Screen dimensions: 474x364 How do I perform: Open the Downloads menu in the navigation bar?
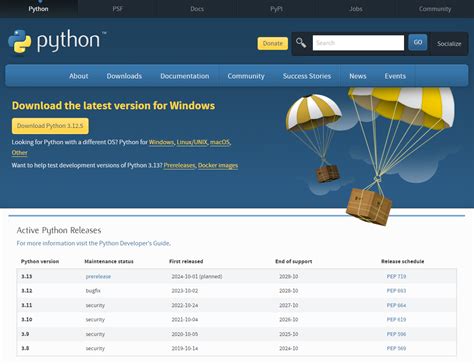click(124, 76)
